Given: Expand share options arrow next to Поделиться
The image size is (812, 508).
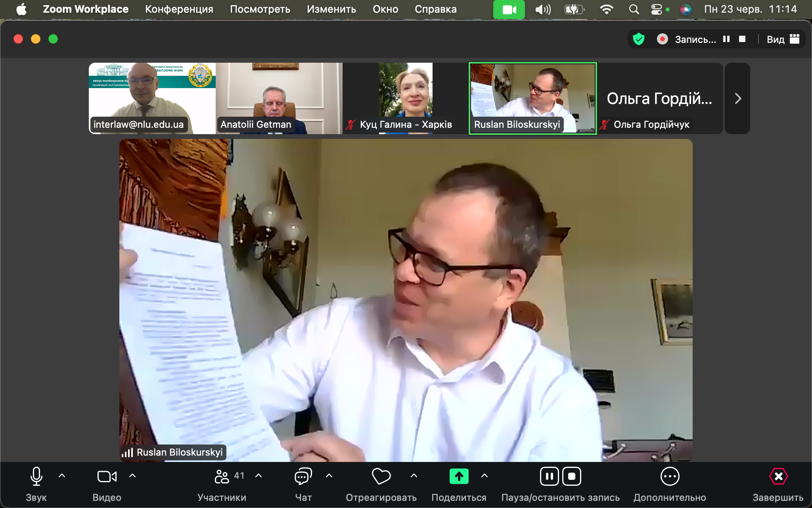Looking at the screenshot, I should pyautogui.click(x=485, y=475).
